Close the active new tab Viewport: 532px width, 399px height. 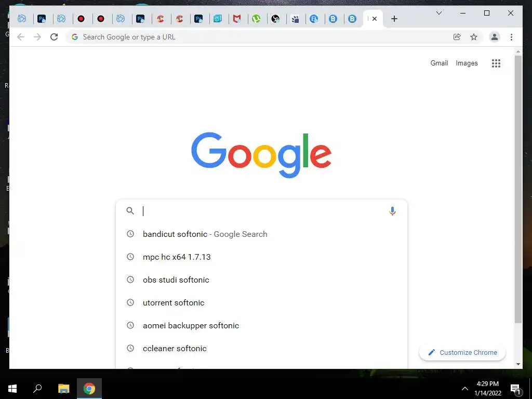point(374,19)
